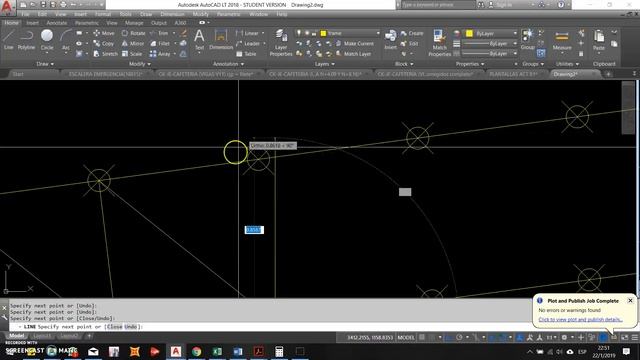Toggle grid display in status bar
Screen dimensions: 640x360
pyautogui.click(x=422, y=338)
